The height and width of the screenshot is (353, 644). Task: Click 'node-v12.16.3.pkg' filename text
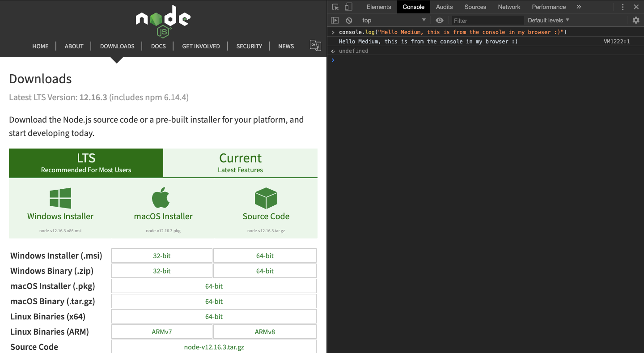(x=163, y=231)
